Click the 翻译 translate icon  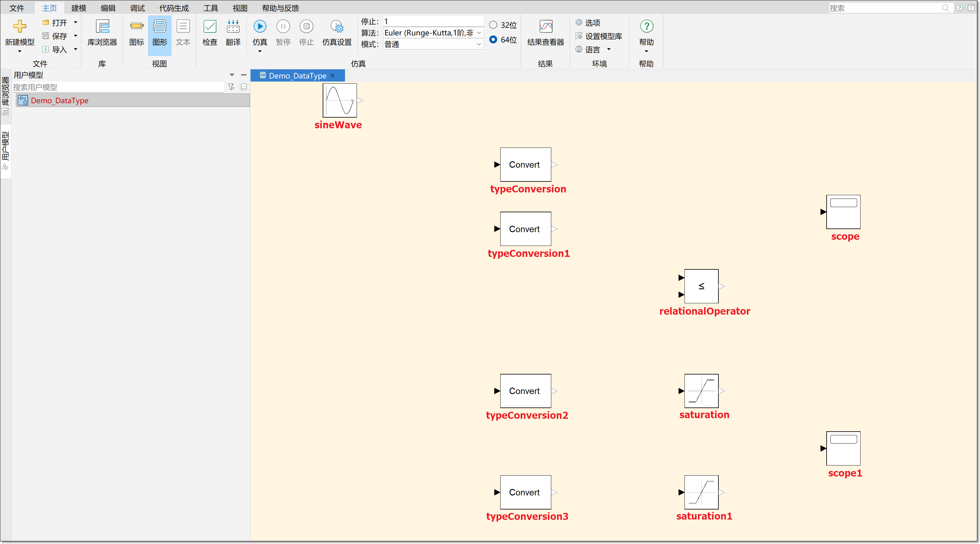pyautogui.click(x=233, y=27)
